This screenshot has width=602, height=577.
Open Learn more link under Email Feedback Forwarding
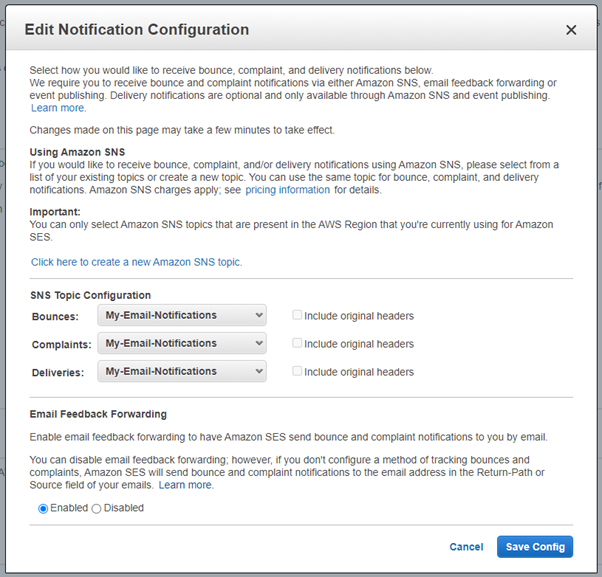click(186, 485)
